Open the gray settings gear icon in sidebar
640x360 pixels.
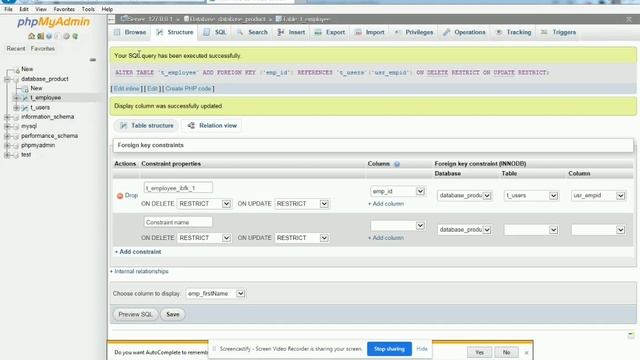click(66, 36)
